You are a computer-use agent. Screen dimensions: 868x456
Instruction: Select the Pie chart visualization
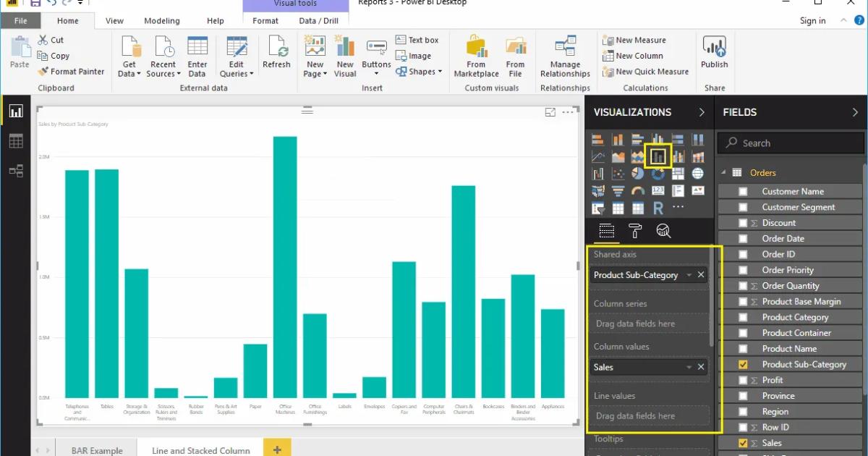tap(637, 172)
